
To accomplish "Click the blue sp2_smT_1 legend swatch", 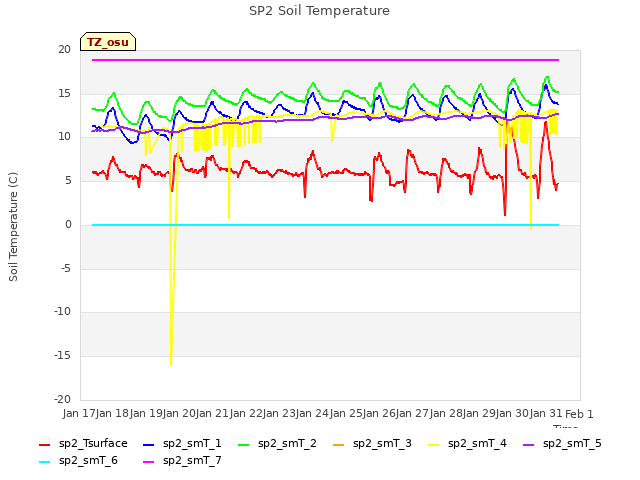I will point(149,444).
